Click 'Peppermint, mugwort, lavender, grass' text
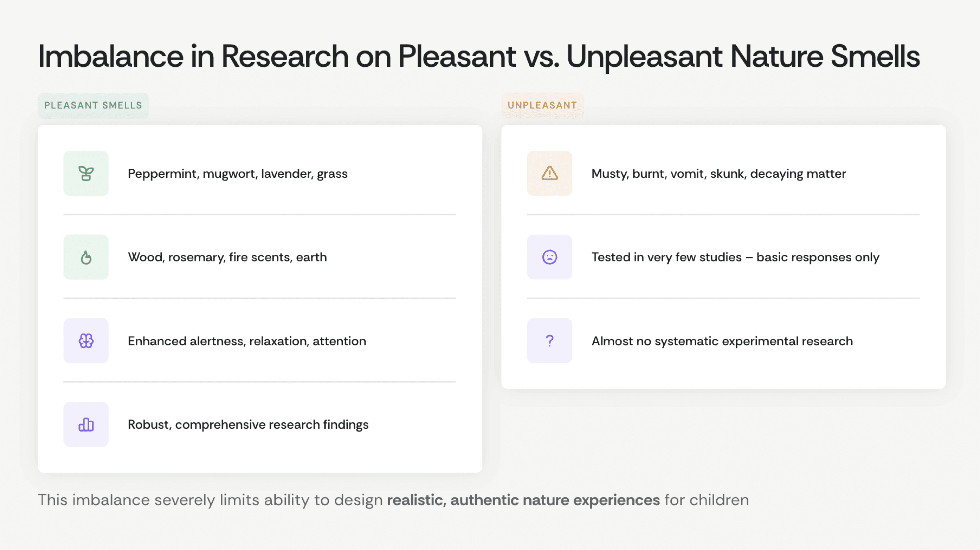 click(x=237, y=174)
